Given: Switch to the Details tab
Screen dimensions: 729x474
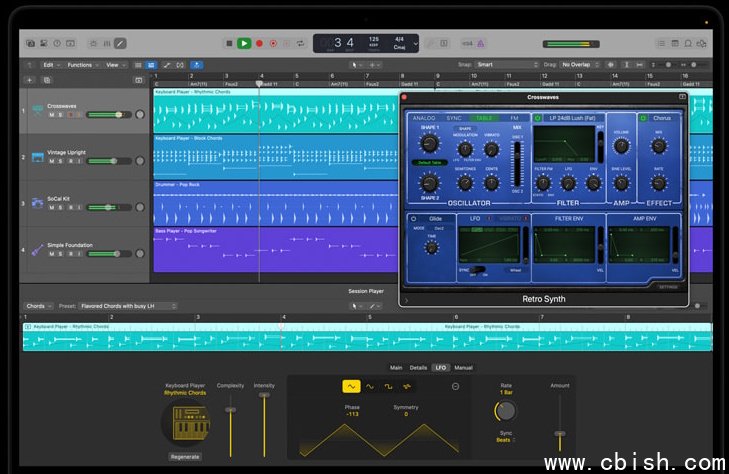Looking at the screenshot, I should (x=418, y=368).
